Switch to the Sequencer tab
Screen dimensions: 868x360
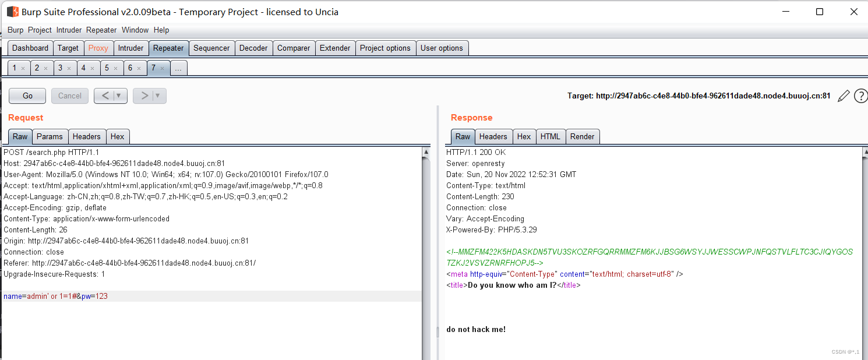(x=211, y=48)
